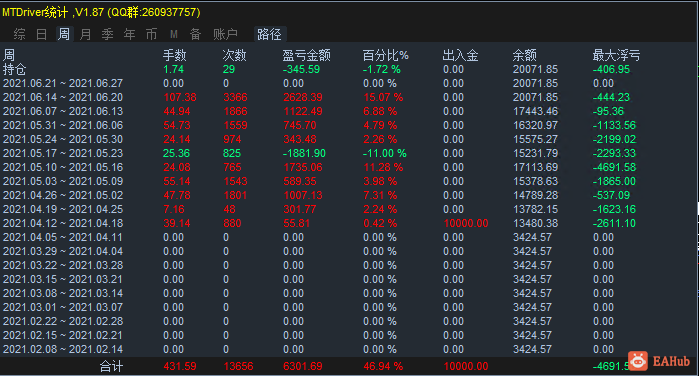699x376 pixels.
Task: Click total trade count 13656
Action: [x=238, y=366]
